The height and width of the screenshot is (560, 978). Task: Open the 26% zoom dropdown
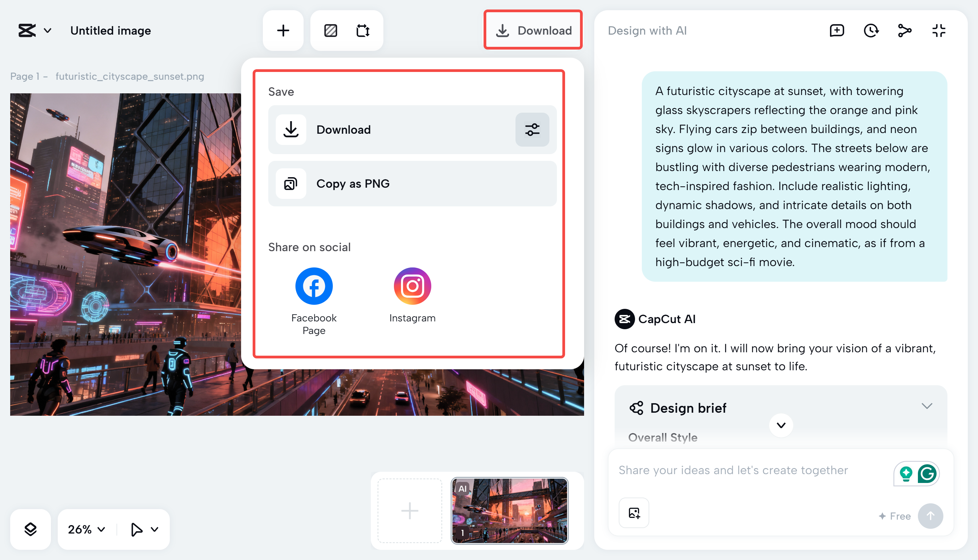(87, 529)
